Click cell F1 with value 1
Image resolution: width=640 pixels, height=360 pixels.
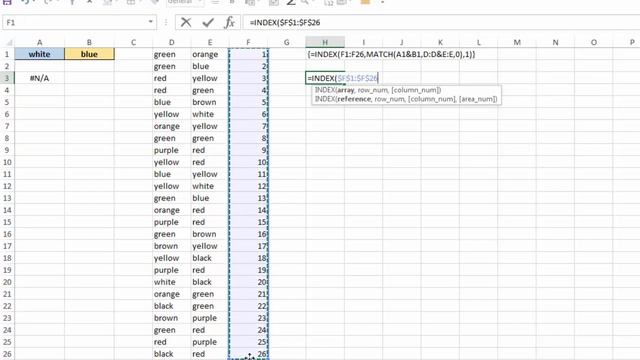click(x=248, y=54)
